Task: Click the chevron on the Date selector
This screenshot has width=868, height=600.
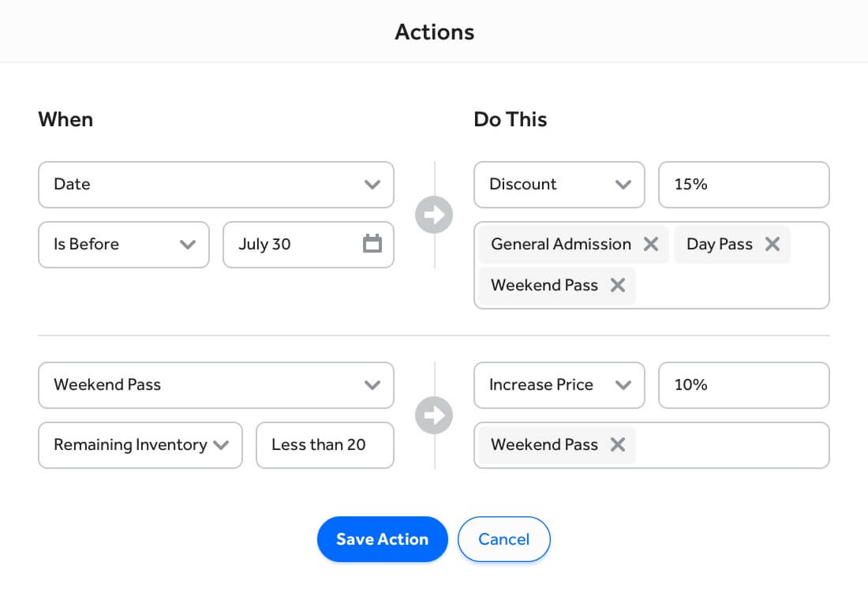Action: coord(372,185)
